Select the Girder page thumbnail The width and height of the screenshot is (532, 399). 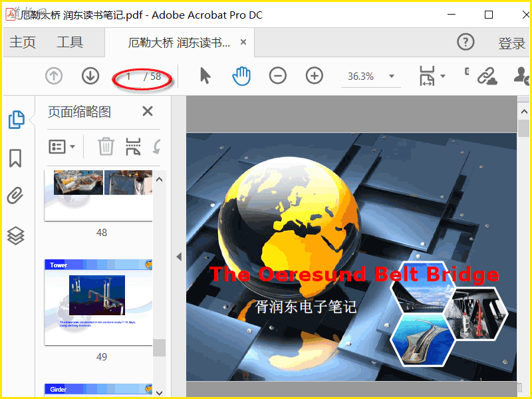point(98,390)
